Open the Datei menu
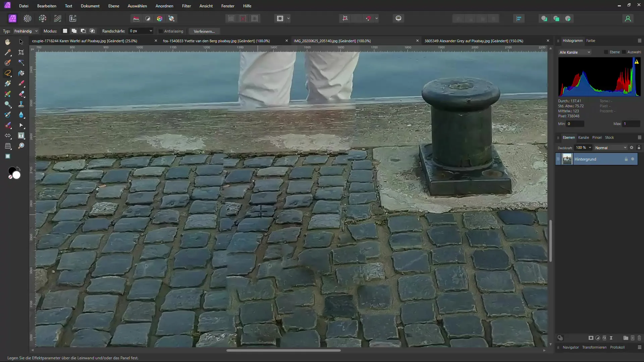Screen dimensions: 644x362 click(x=24, y=6)
